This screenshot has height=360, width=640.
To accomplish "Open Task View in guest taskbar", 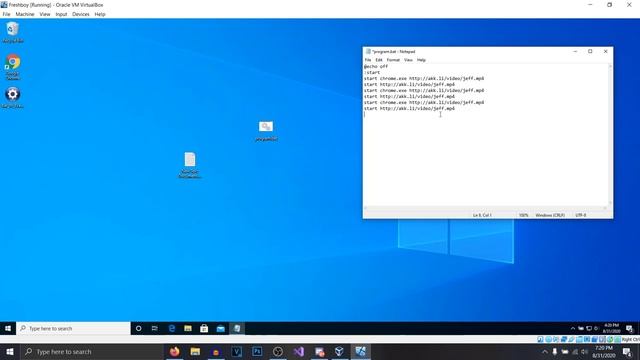I will coord(155,328).
